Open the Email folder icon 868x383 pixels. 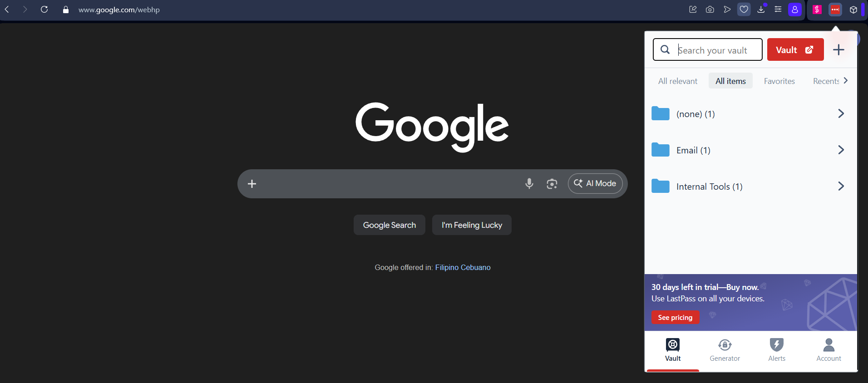(661, 150)
